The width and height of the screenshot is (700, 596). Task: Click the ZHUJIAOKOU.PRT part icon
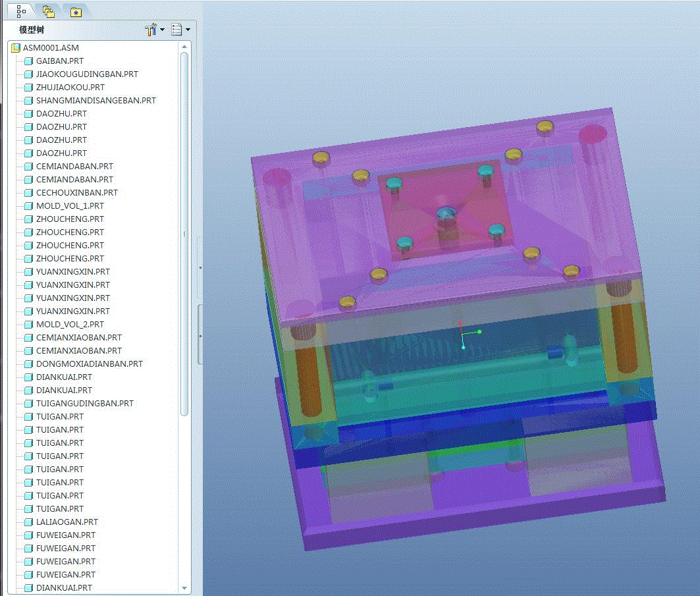pos(28,87)
